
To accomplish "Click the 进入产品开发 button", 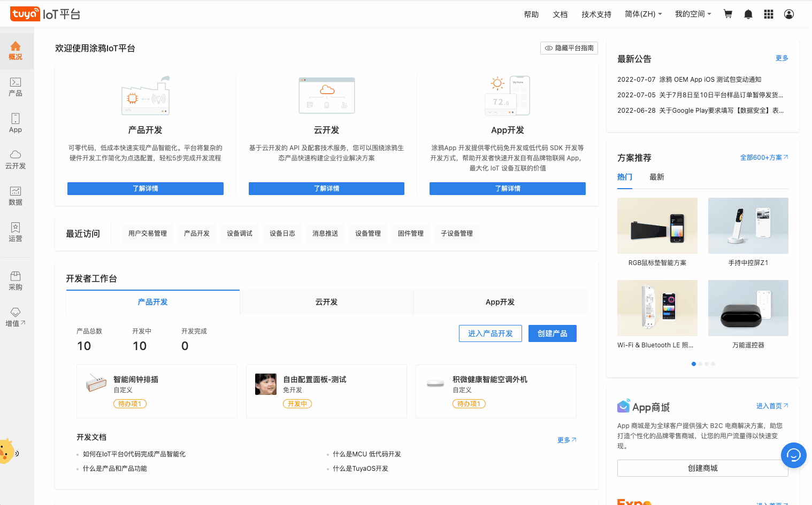I will point(491,333).
